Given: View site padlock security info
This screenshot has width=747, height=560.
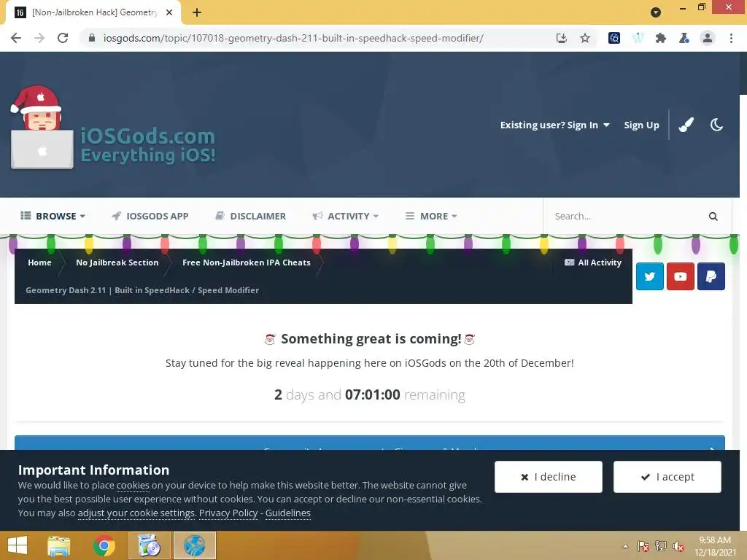Looking at the screenshot, I should (x=92, y=38).
